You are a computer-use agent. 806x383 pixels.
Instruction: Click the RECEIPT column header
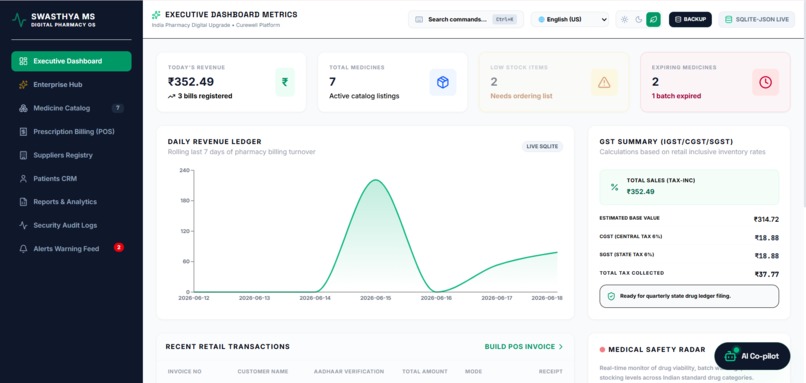click(x=551, y=372)
